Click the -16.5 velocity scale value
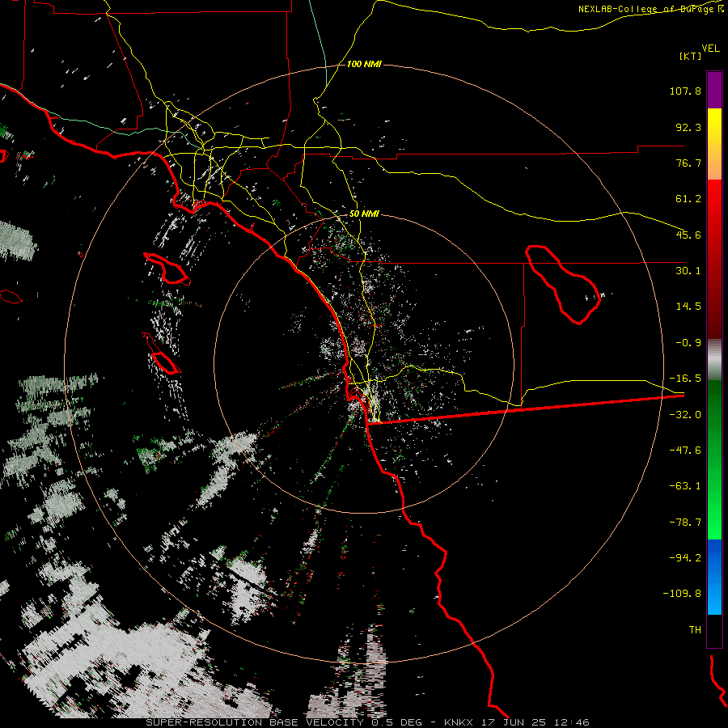 [685, 379]
